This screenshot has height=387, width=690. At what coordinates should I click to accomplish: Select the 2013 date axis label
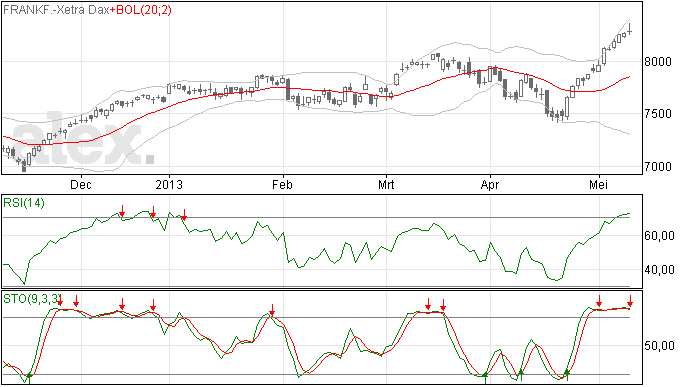(x=169, y=184)
